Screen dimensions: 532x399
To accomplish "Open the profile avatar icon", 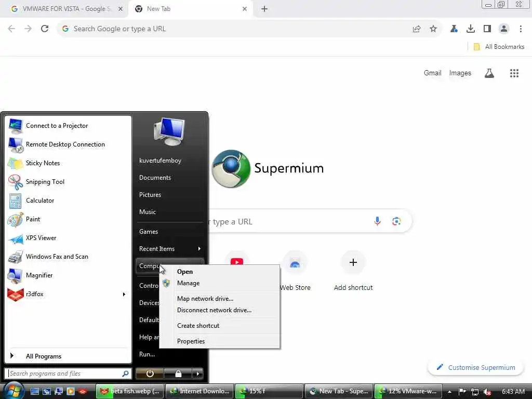I will point(504,29).
